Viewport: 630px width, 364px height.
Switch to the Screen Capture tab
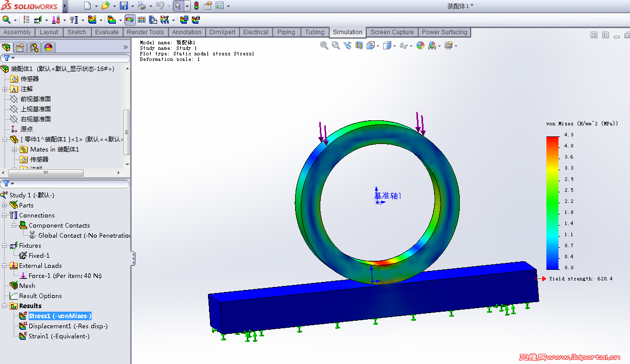click(392, 32)
